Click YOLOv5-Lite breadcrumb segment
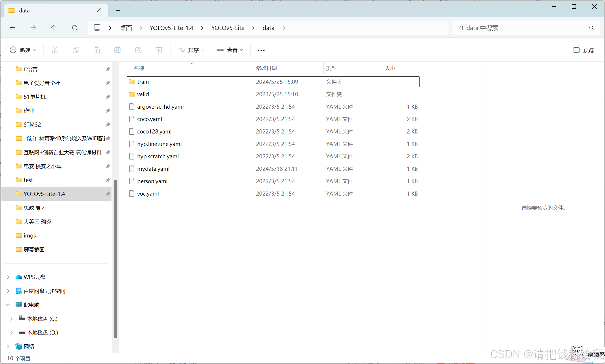 coord(228,28)
